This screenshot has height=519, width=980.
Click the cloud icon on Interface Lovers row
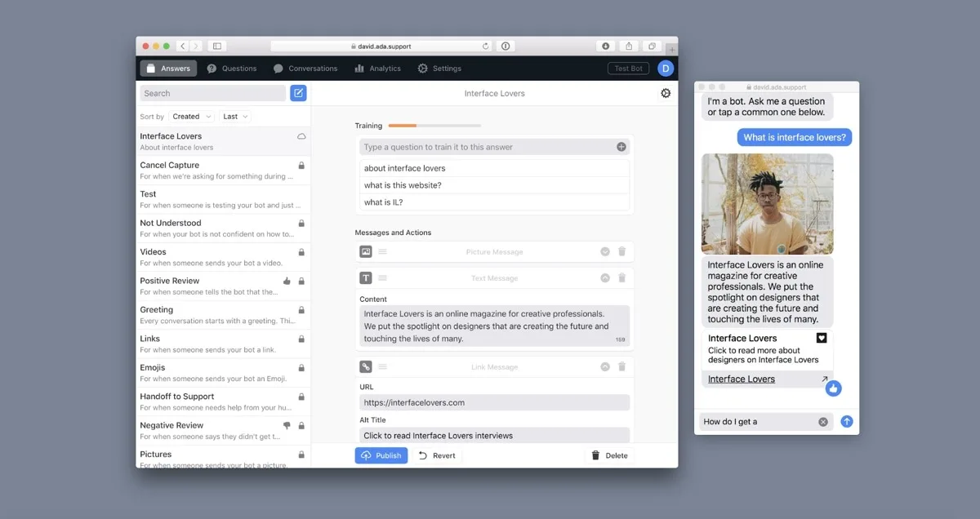[x=301, y=136]
